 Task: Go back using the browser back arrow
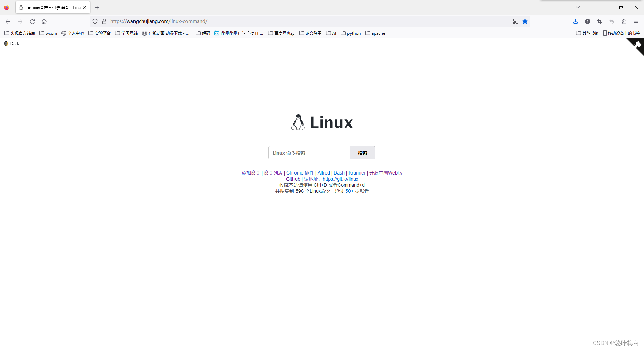8,21
